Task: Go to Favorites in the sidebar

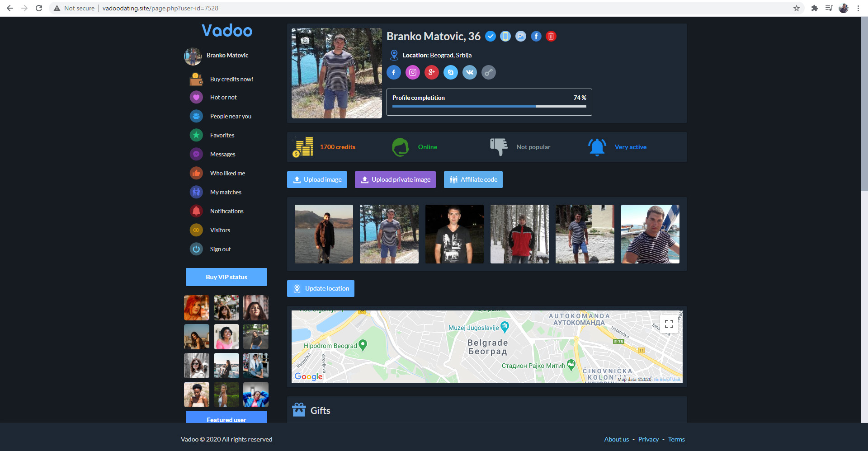Action: 222,135
